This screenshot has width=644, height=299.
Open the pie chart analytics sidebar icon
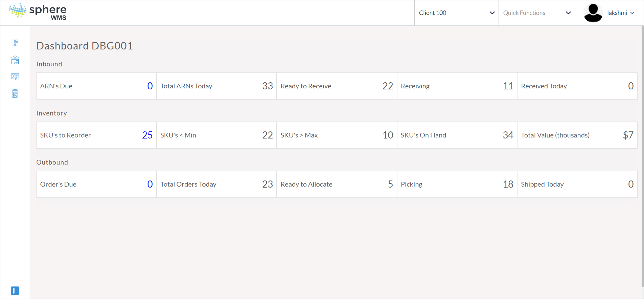(15, 77)
